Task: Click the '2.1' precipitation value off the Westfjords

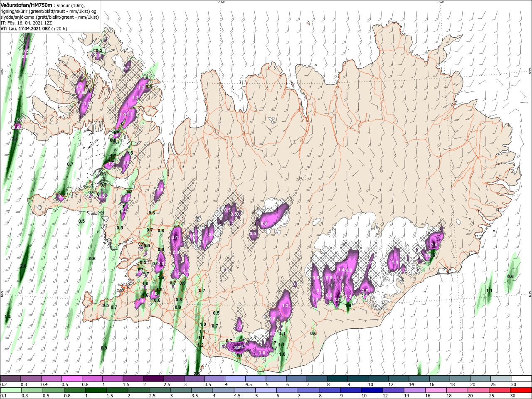Action: click(15, 138)
